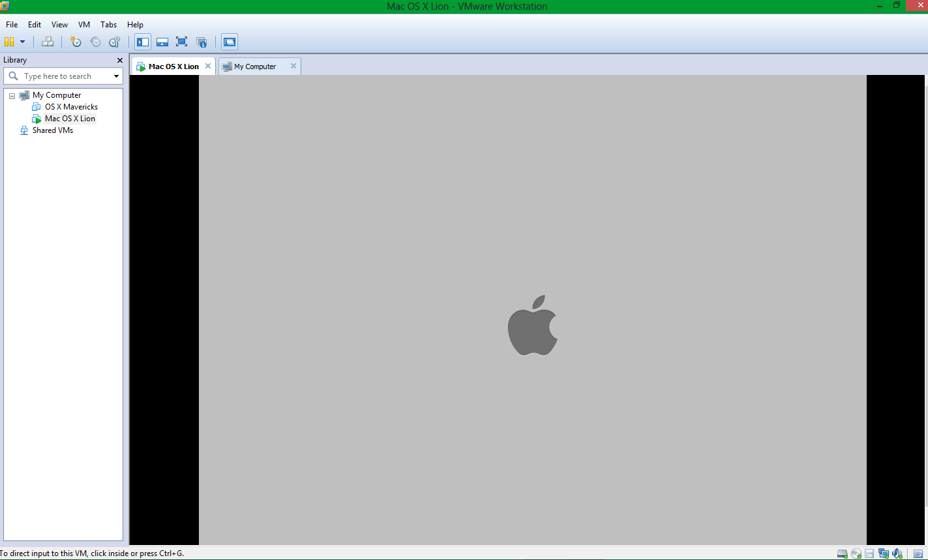Expand the library search filter dropdown
This screenshot has height=560, width=928.
pyautogui.click(x=117, y=76)
